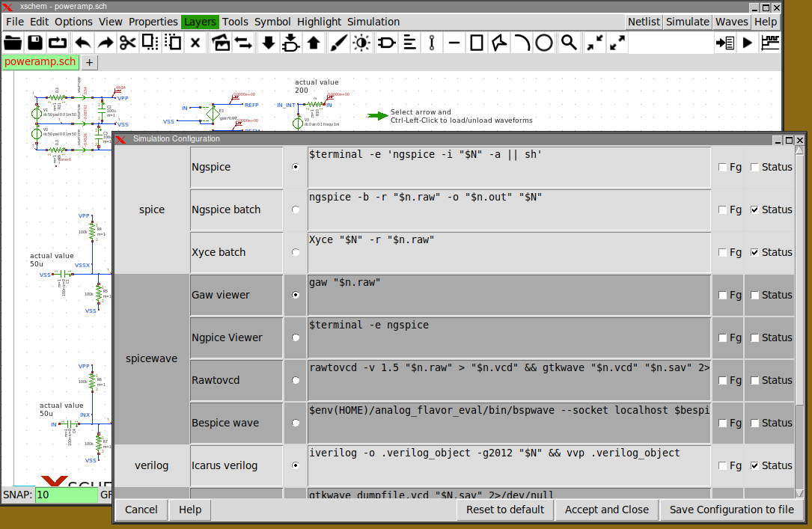
Task: Open the Layers menu
Action: coord(200,22)
